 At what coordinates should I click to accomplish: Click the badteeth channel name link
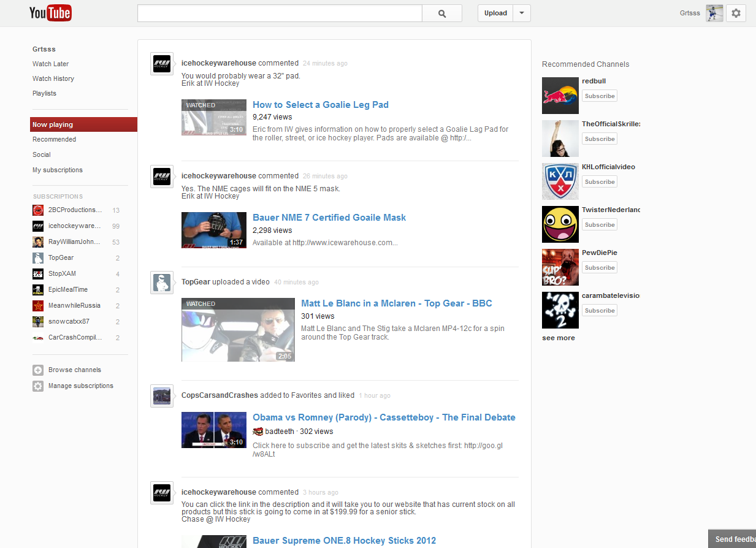point(280,432)
